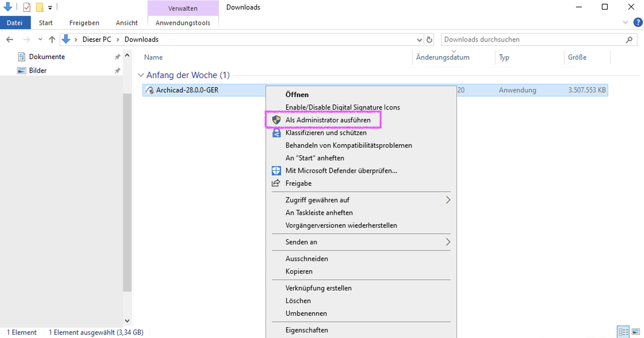Viewport: 644px width, 338px height.
Task: Click Dieser PC in the address path
Action: [97, 39]
